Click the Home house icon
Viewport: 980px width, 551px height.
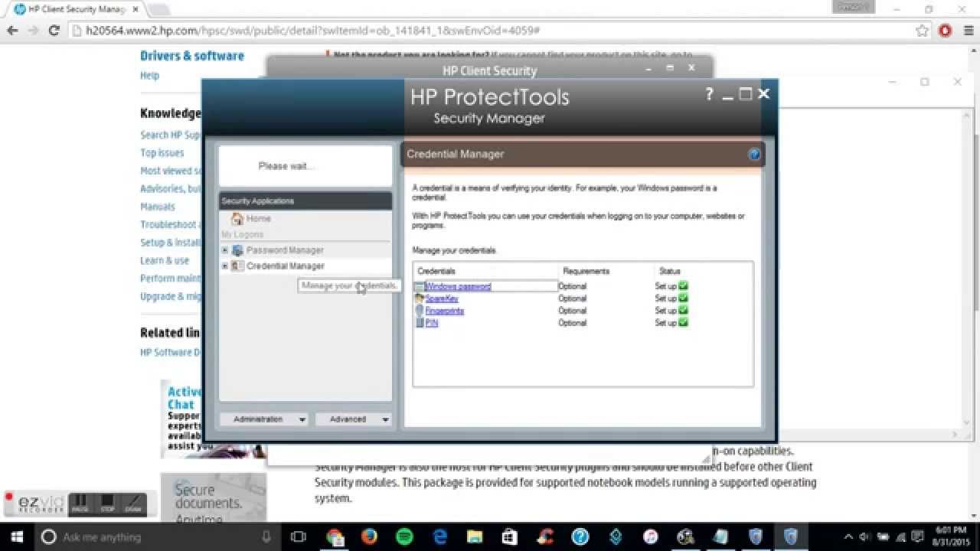point(237,219)
